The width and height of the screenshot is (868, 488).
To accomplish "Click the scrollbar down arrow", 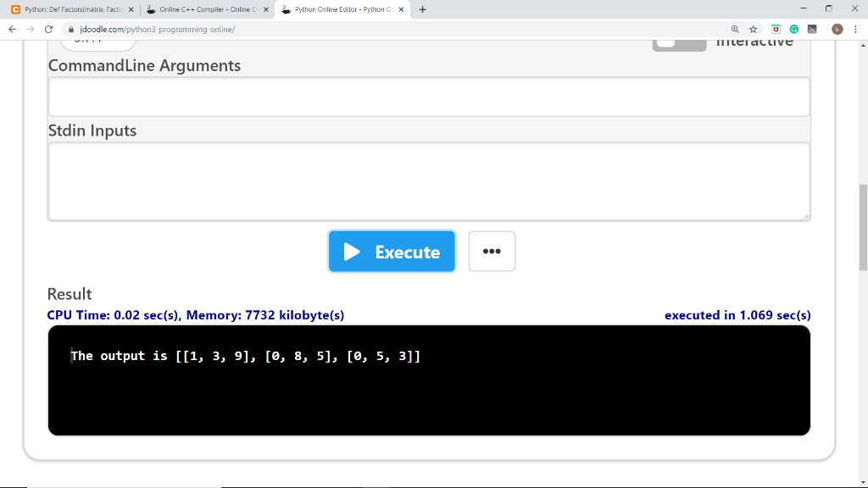I will (863, 483).
